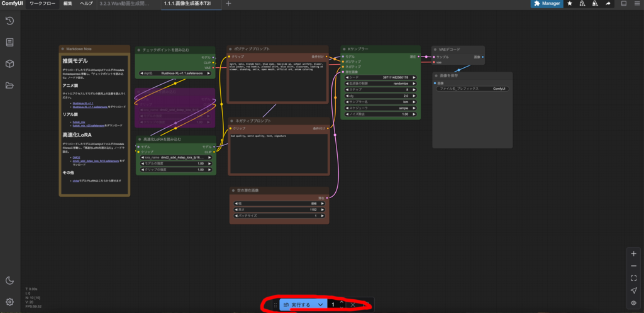Increase ステップ with right arrow
The width and height of the screenshot is (644, 313).
(414, 89)
